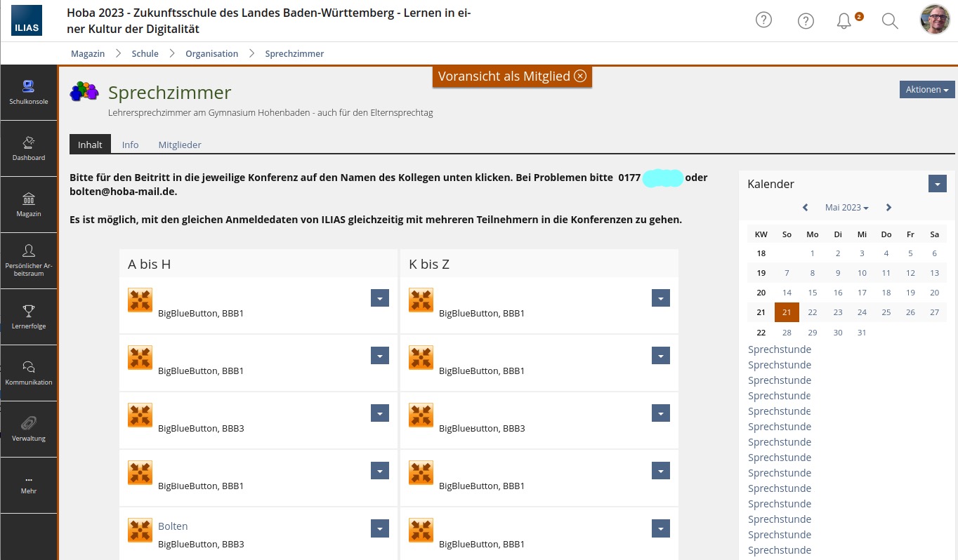Open the search magnifier icon
This screenshot has width=958, height=560.
tap(890, 21)
